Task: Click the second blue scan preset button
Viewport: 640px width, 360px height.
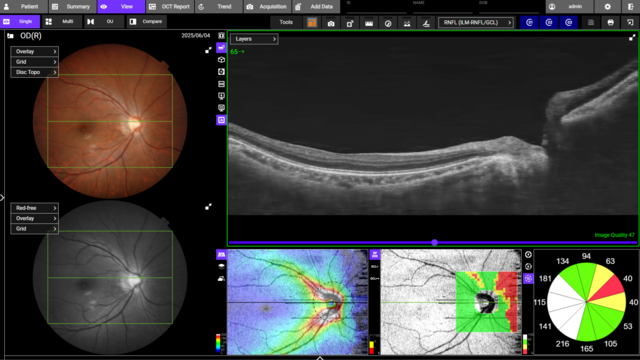Action: (549, 22)
